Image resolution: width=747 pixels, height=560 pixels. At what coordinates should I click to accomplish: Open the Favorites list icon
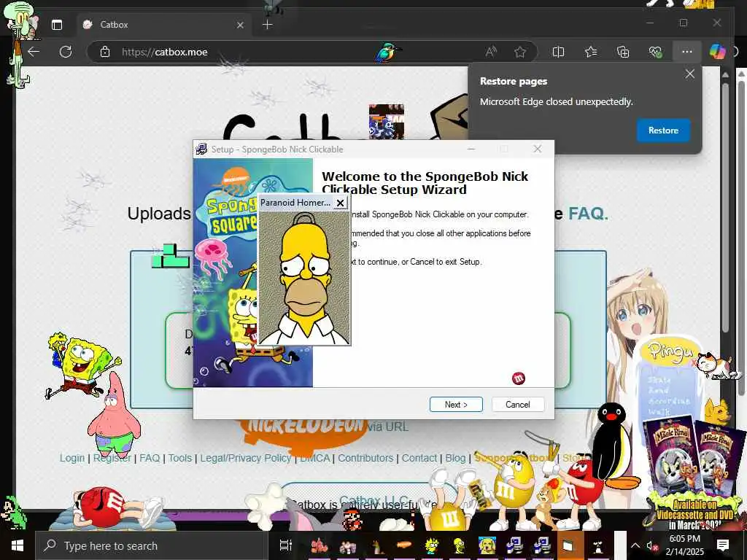(591, 52)
